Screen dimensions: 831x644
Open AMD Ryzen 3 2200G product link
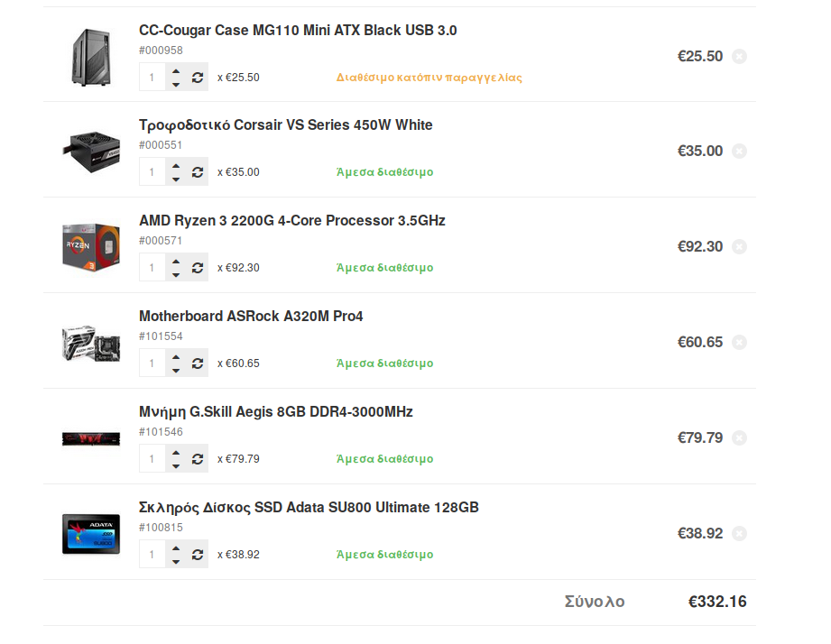[x=292, y=220]
